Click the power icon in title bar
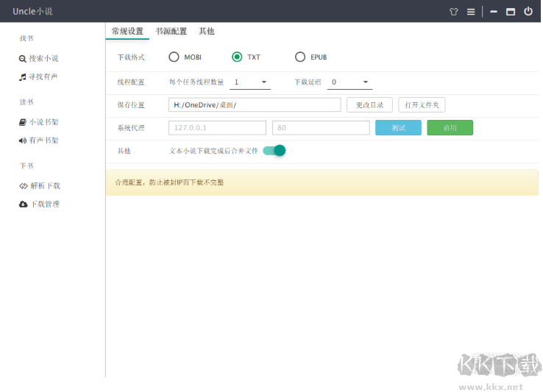The height and width of the screenshot is (392, 543). pyautogui.click(x=528, y=12)
